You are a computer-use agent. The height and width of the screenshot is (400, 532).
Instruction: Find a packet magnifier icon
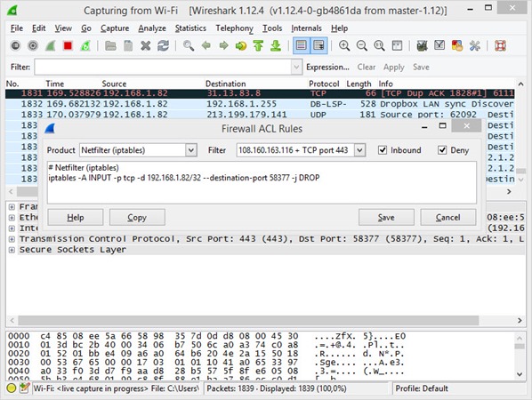(189, 45)
